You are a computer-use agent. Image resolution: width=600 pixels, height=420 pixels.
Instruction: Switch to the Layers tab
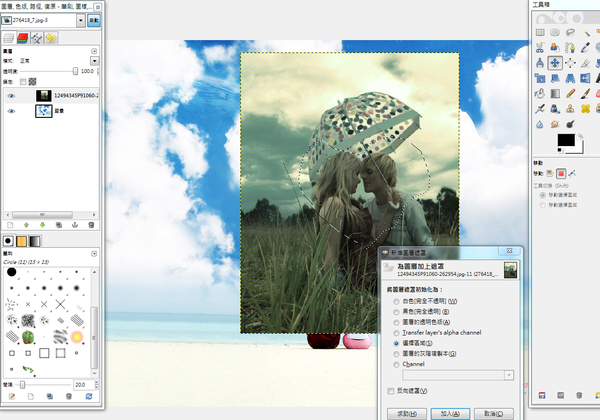[8, 37]
